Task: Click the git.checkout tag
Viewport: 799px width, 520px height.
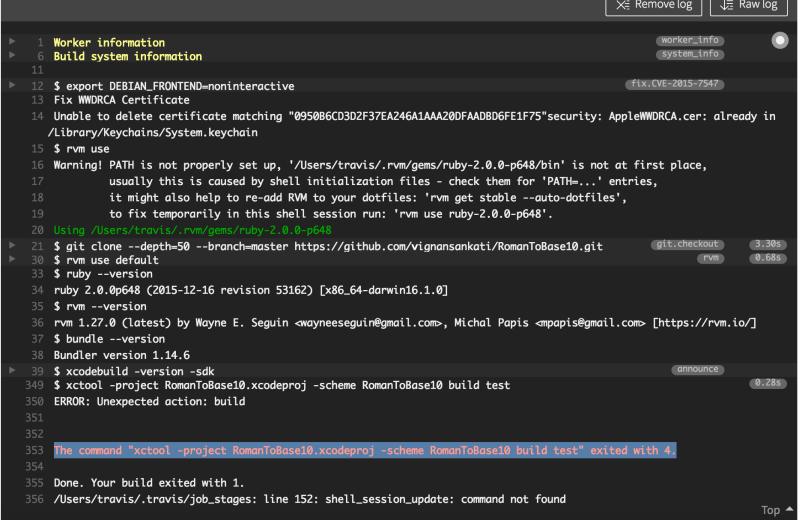Action: click(x=687, y=244)
